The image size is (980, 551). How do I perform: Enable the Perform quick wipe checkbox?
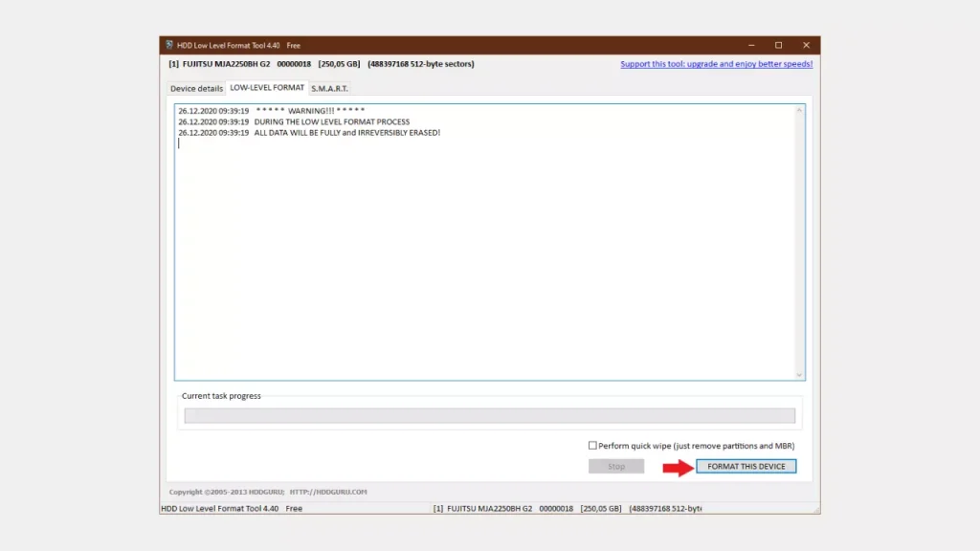point(592,446)
